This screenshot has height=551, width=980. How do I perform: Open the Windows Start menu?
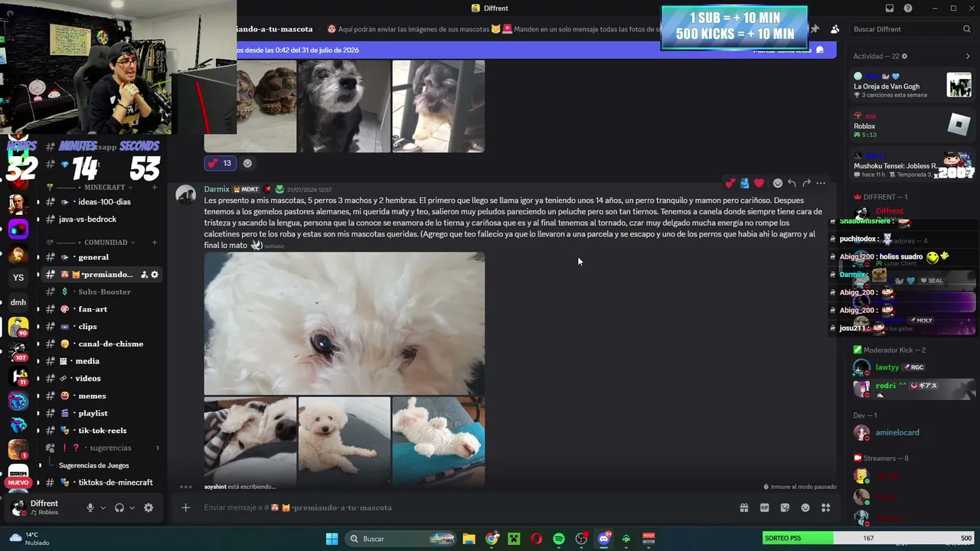[x=332, y=539]
